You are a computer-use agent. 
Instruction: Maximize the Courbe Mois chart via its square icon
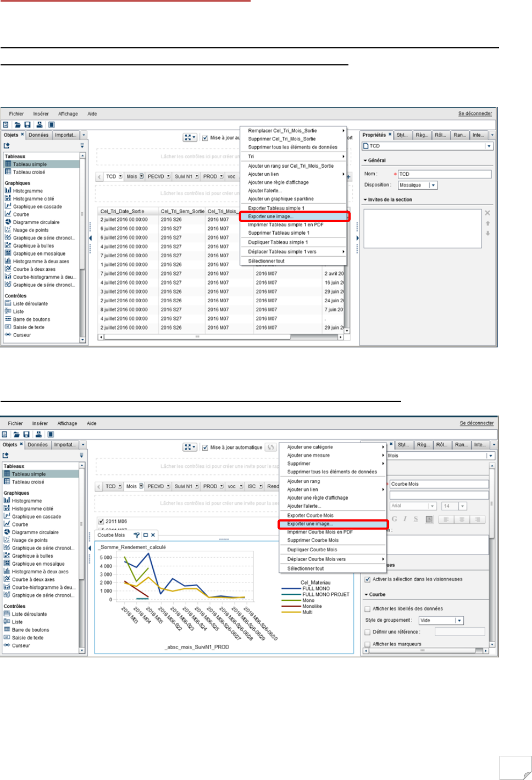[145, 535]
